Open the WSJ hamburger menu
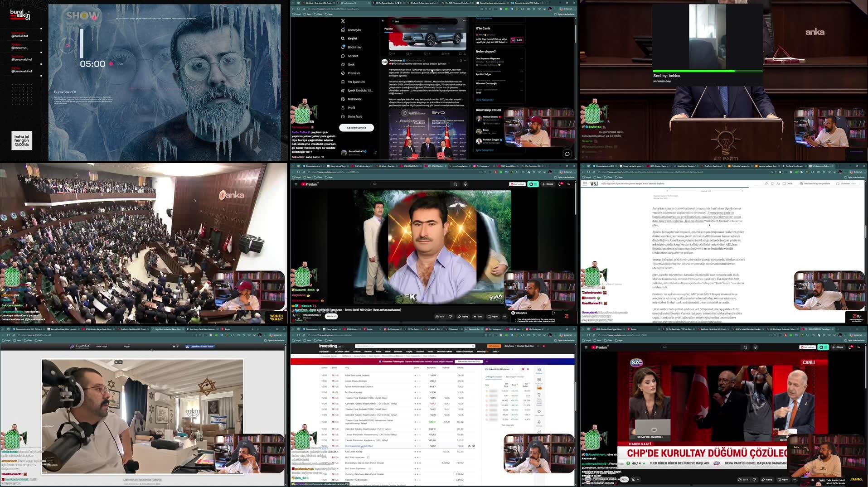The width and height of the screenshot is (868, 487). coord(585,183)
